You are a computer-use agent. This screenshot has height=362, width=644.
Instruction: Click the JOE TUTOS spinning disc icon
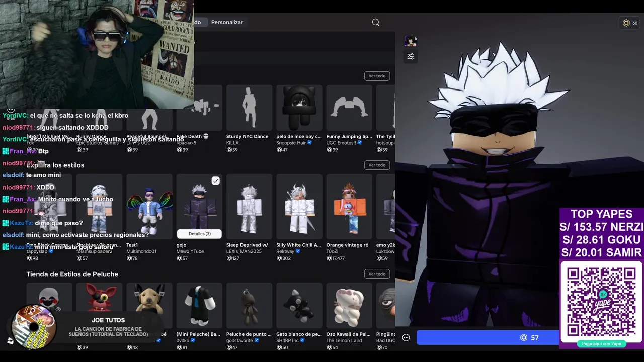tap(34, 326)
